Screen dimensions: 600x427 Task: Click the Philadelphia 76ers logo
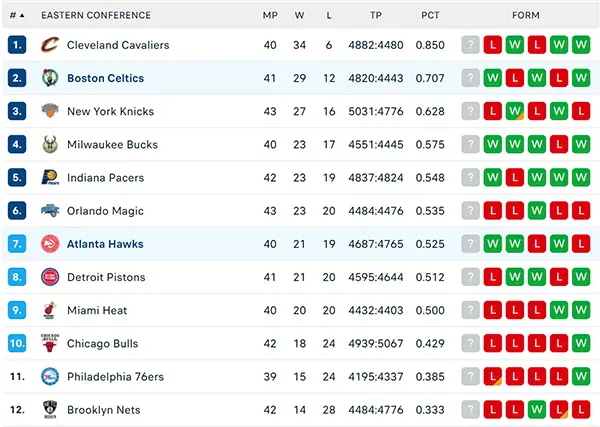(x=50, y=376)
